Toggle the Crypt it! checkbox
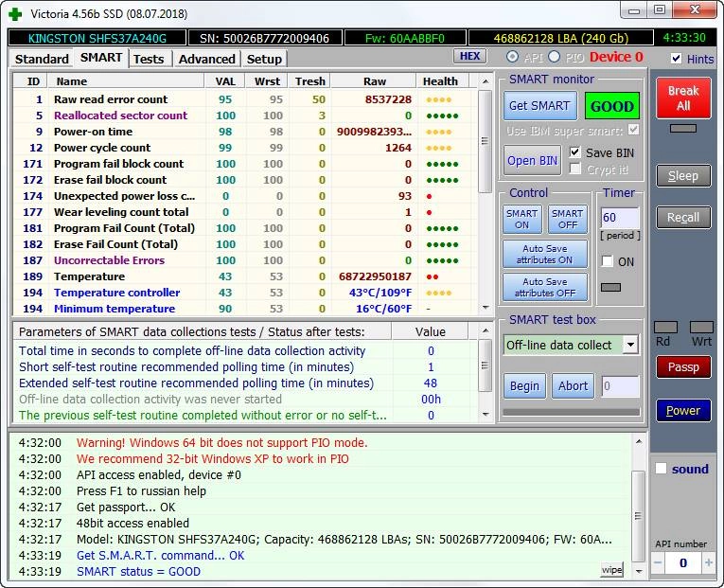Image resolution: width=724 pixels, height=588 pixels. 574,169
